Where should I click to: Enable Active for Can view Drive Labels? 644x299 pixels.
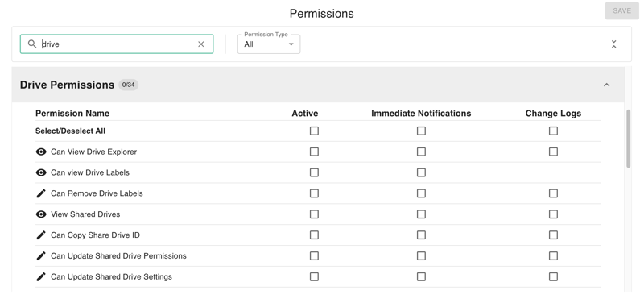(x=314, y=172)
